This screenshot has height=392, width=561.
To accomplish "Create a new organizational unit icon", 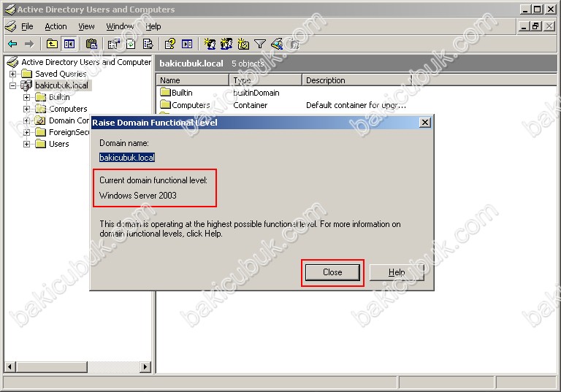I will click(x=243, y=44).
